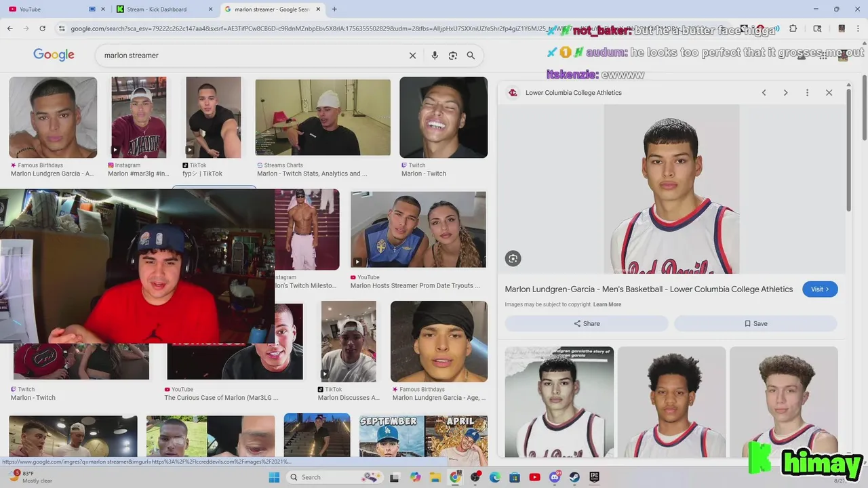Screen dimensions: 868x488
Task: Open the TikTok fyp result thumbnail
Action: point(214,117)
